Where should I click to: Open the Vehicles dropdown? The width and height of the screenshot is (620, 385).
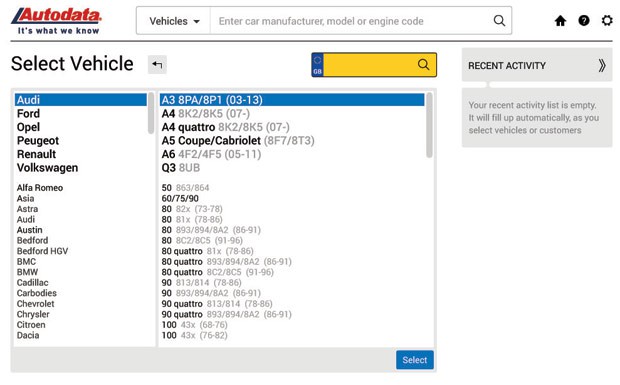coord(174,21)
